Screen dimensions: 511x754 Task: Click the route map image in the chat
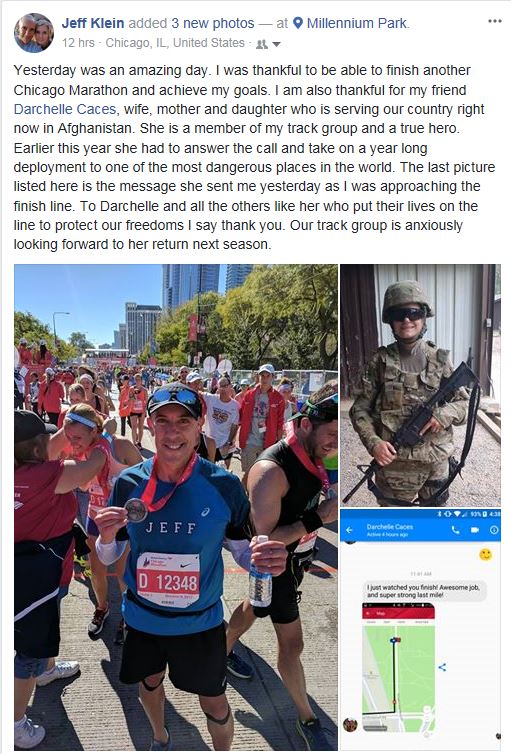pos(399,666)
